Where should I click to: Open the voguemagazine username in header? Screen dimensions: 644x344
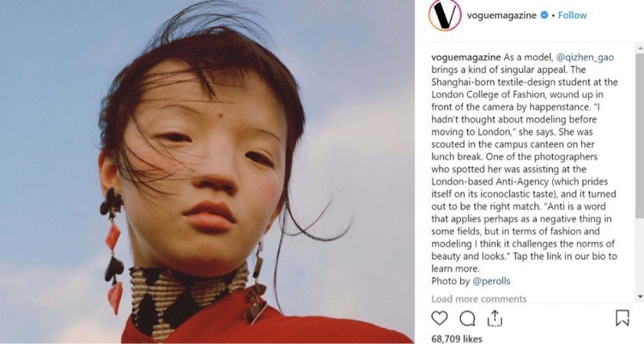[x=501, y=15]
